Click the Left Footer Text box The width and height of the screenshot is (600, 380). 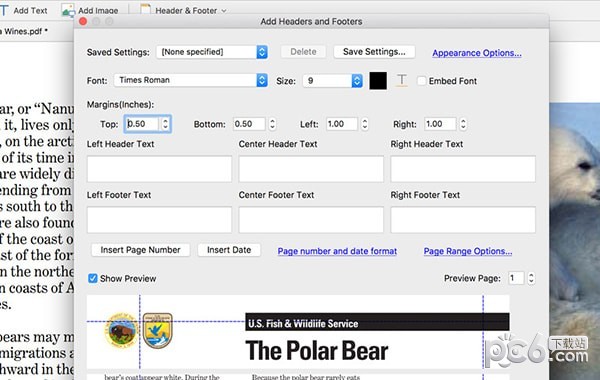coord(159,220)
